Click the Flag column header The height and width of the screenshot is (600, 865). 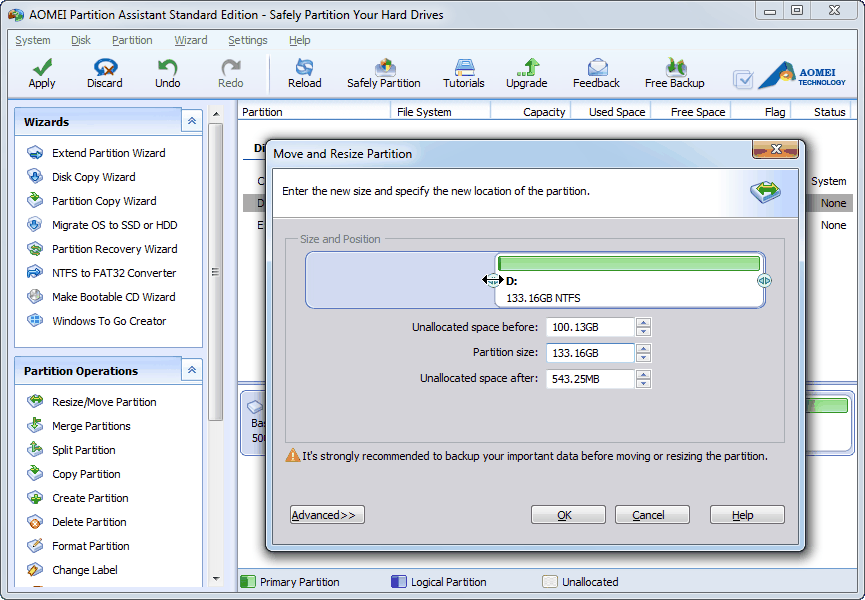pos(761,112)
